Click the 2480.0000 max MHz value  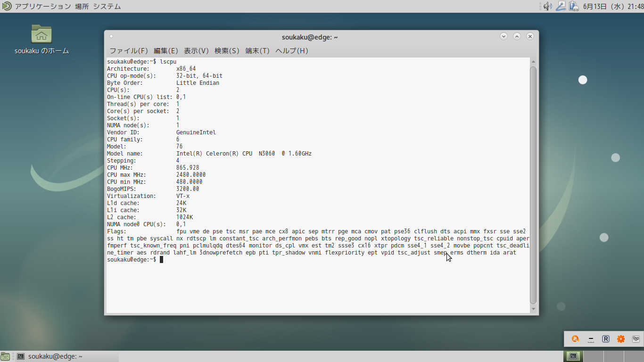191,175
